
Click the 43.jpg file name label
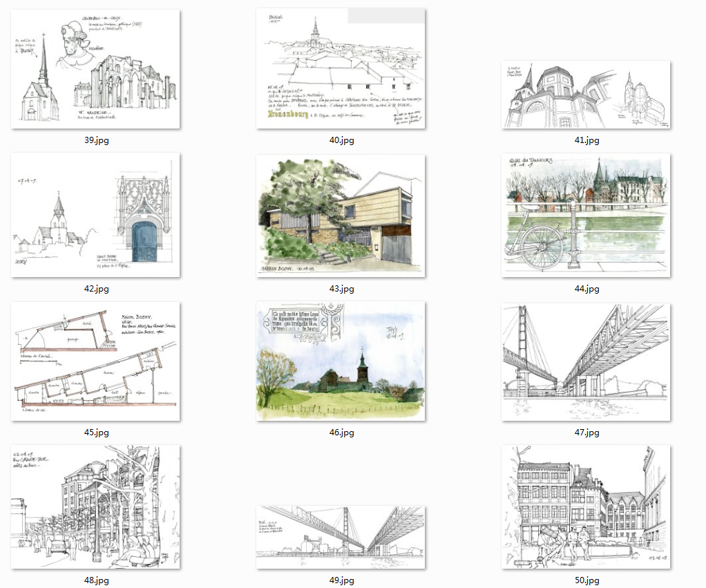tap(341, 289)
